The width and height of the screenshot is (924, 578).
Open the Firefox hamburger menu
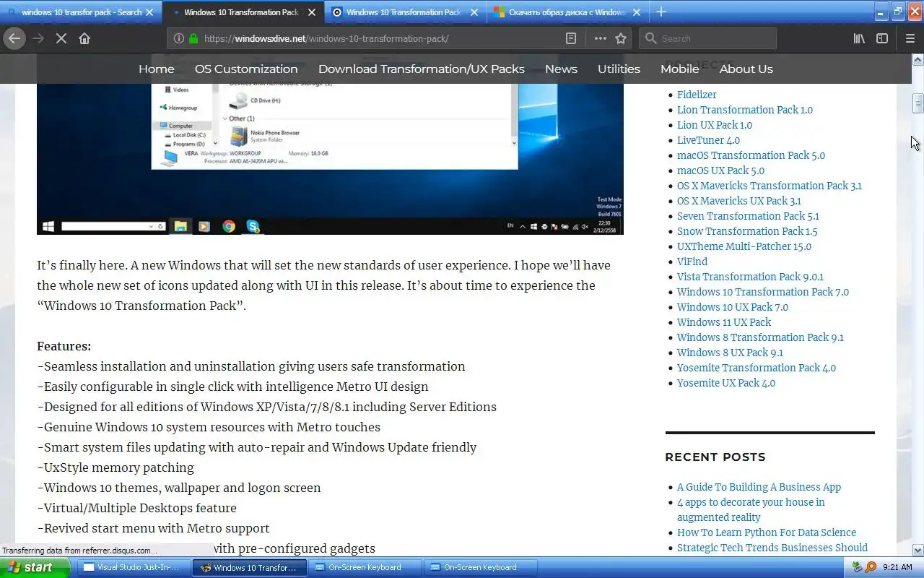[x=910, y=38]
